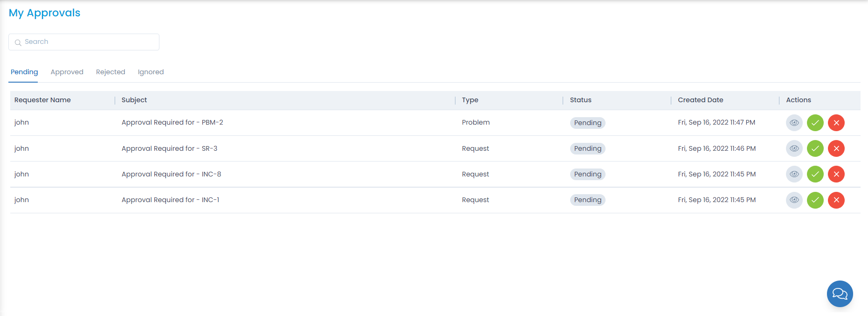
Task: Approve the INC-1 request with green checkmark
Action: [815, 200]
